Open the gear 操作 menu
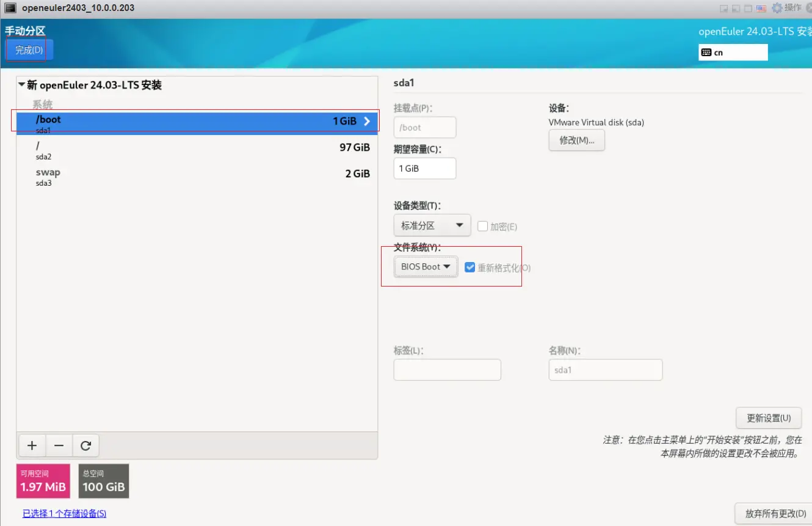This screenshot has height=526, width=812. tap(786, 8)
